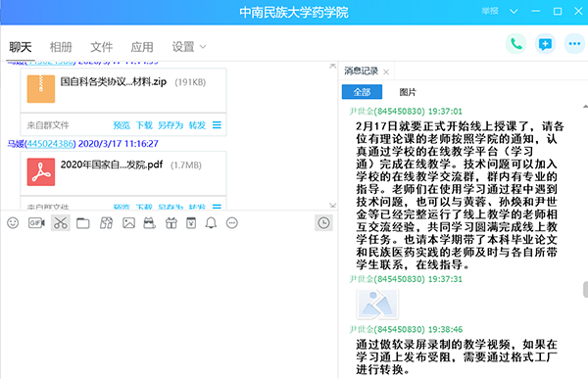Select the 图片 filter in message records
The width and height of the screenshot is (588, 379).
pos(408,92)
